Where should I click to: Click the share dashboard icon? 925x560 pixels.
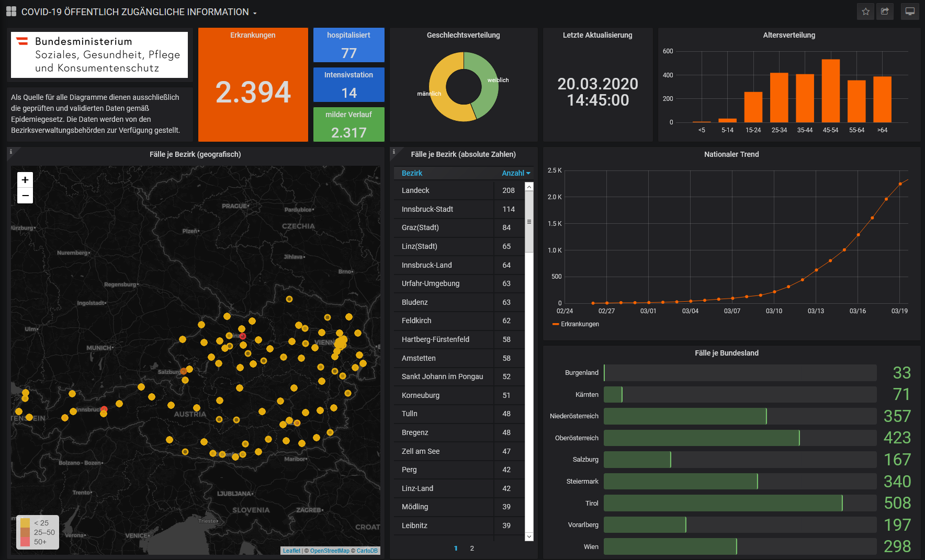coord(885,12)
